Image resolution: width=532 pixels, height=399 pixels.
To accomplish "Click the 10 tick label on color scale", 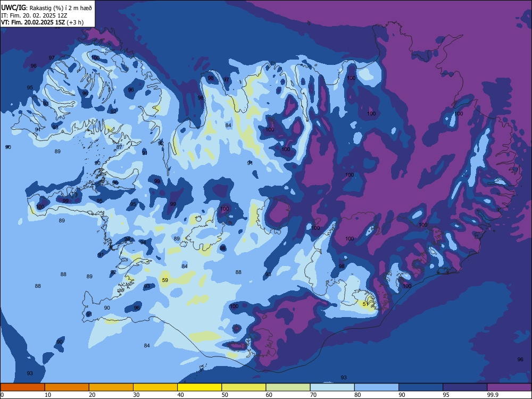I will pos(48,395).
